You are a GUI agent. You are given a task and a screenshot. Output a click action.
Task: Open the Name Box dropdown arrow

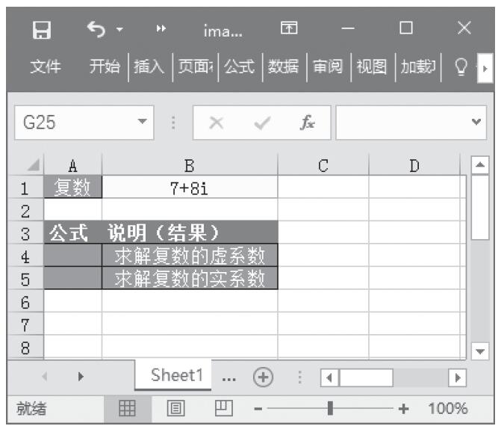141,123
